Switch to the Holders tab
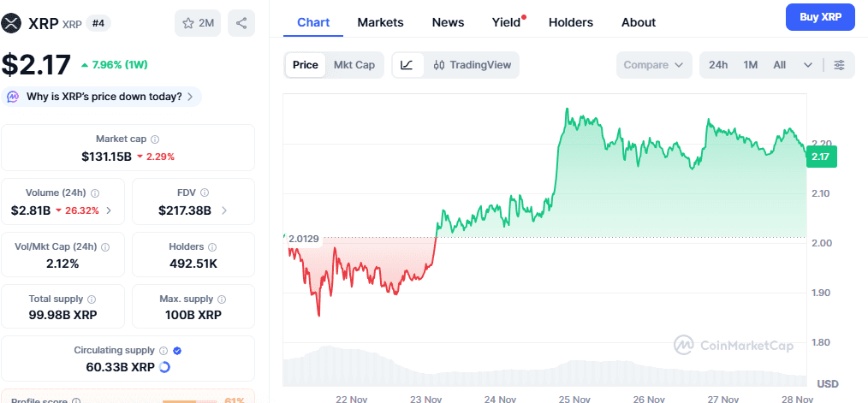This screenshot has height=403, width=868. pyautogui.click(x=570, y=22)
